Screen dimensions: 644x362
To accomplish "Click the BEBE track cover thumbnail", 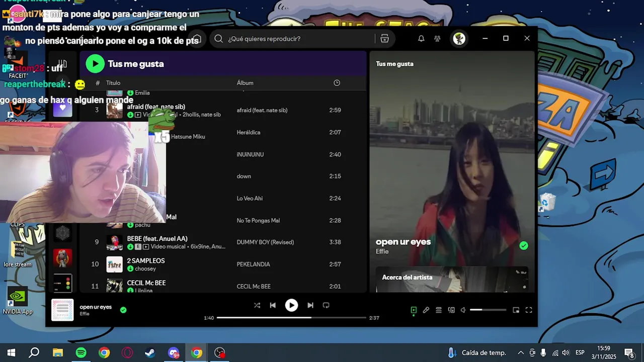I will [x=114, y=242].
